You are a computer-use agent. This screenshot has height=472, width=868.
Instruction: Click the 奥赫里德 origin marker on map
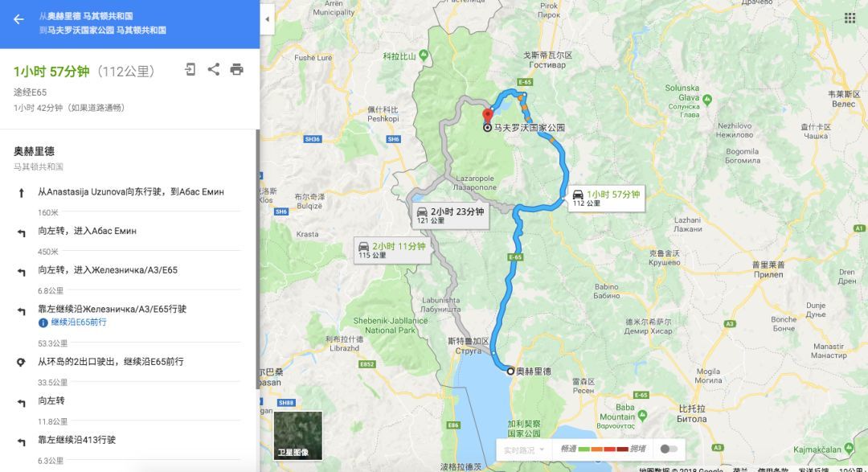(x=510, y=371)
